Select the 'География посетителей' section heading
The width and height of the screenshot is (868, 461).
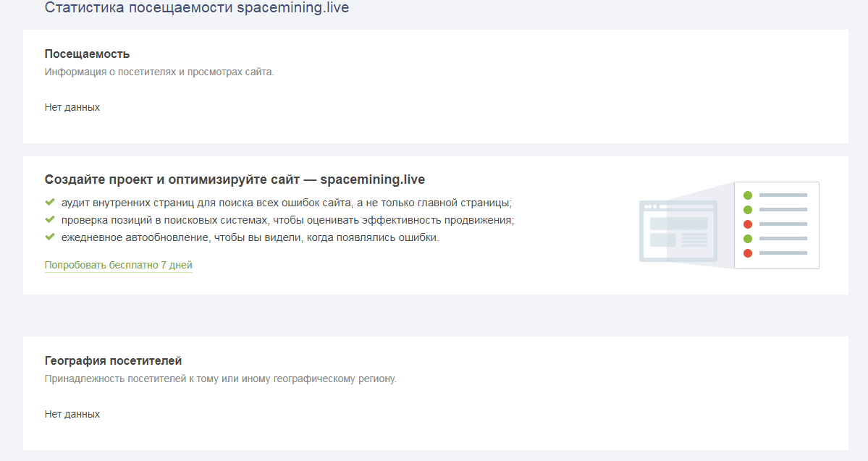click(113, 360)
